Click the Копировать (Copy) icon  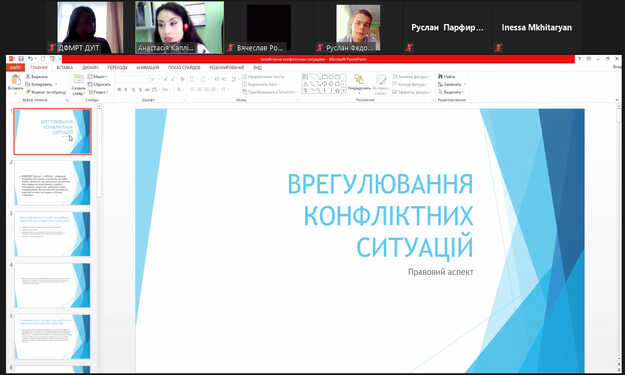[x=28, y=84]
